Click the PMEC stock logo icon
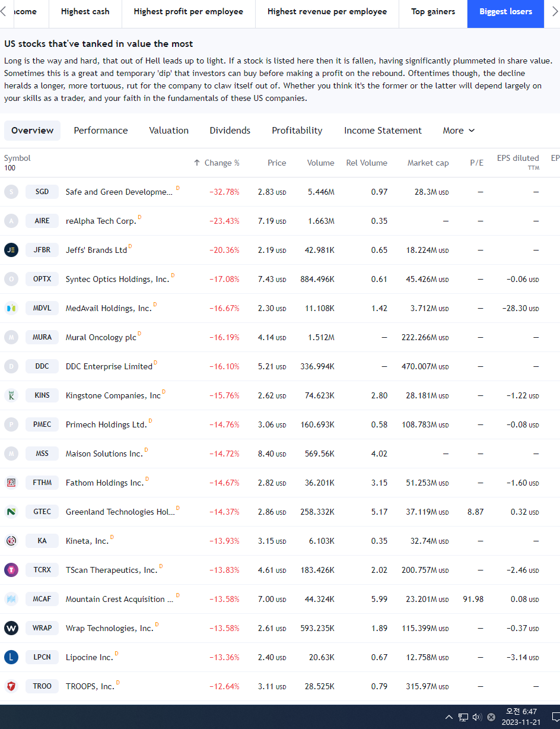 [x=11, y=424]
